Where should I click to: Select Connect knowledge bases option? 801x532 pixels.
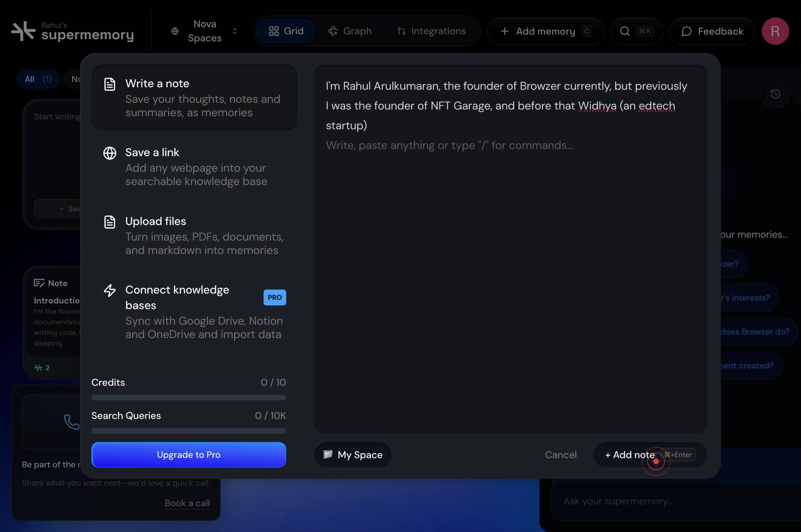pos(194,312)
